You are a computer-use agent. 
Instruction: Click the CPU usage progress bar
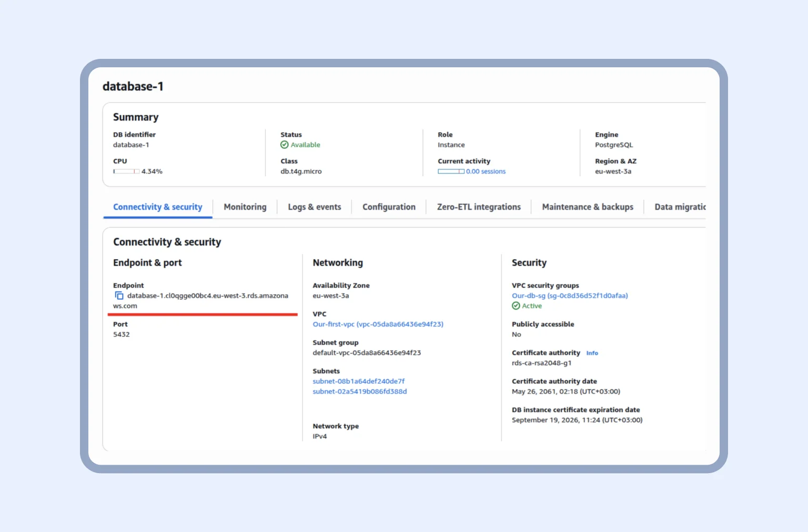click(126, 171)
